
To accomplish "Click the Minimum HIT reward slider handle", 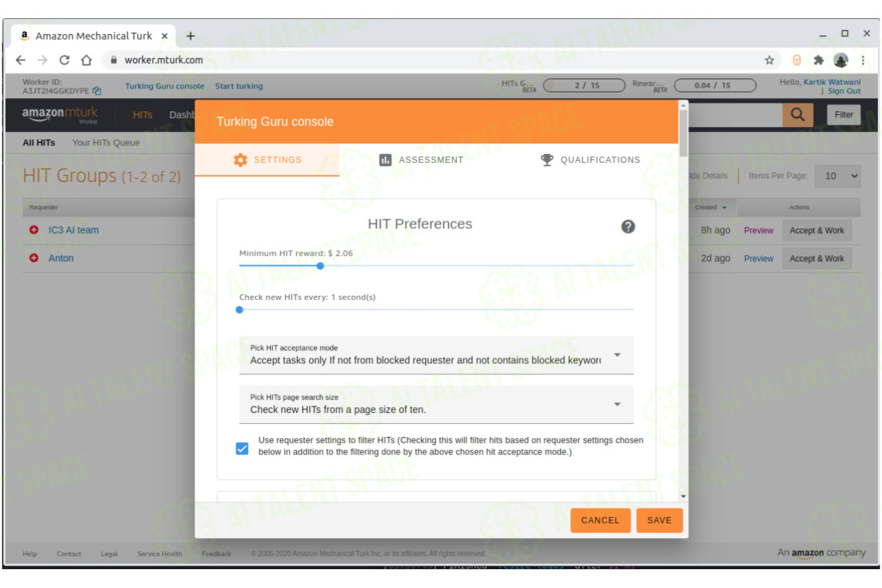I will coord(320,266).
